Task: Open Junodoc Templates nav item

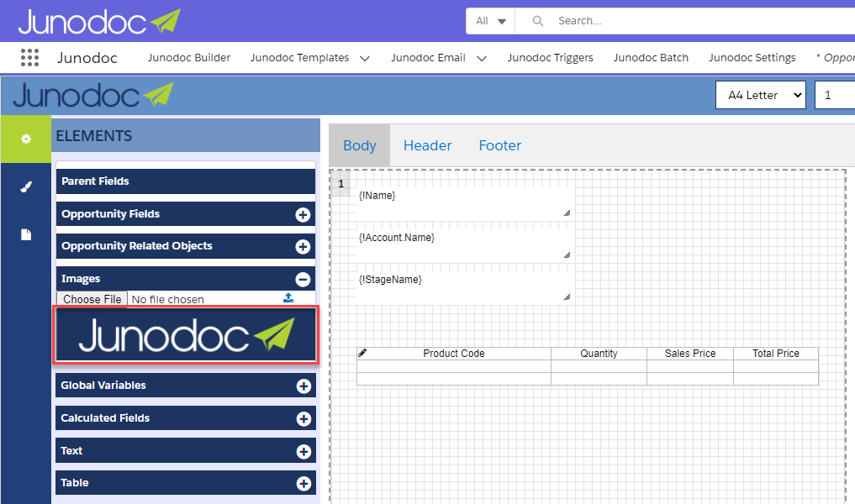Action: tap(299, 58)
